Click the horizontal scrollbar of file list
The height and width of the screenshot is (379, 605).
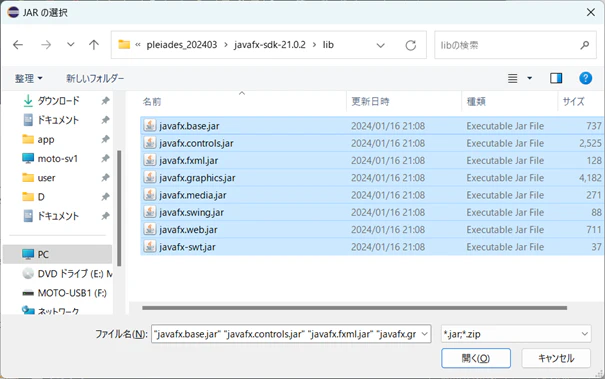pyautogui.click(x=354, y=308)
